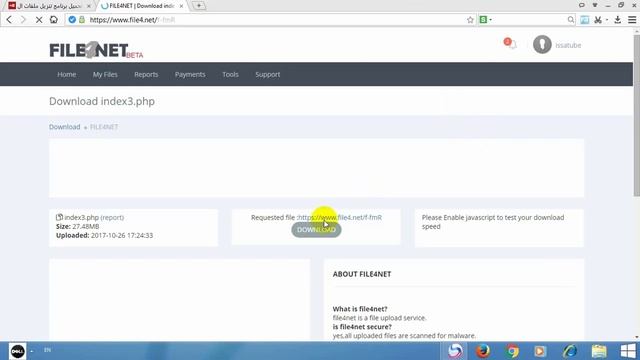Image resolution: width=640 pixels, height=360 pixels.
Task: Click the image/screenshot icon in the browser toolbar
Action: pyautogui.click(x=584, y=20)
